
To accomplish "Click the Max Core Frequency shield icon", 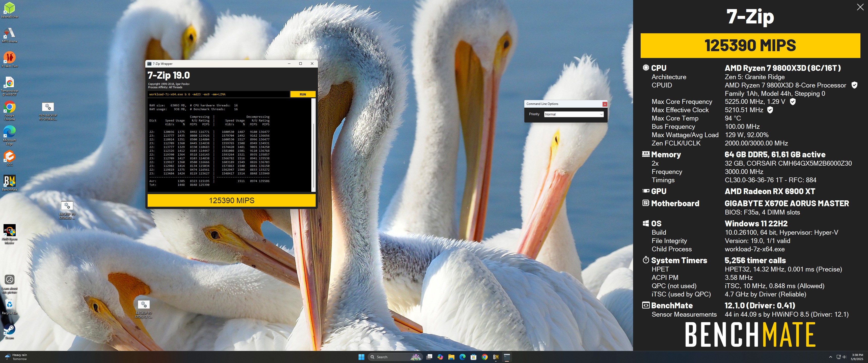I will click(x=793, y=102).
